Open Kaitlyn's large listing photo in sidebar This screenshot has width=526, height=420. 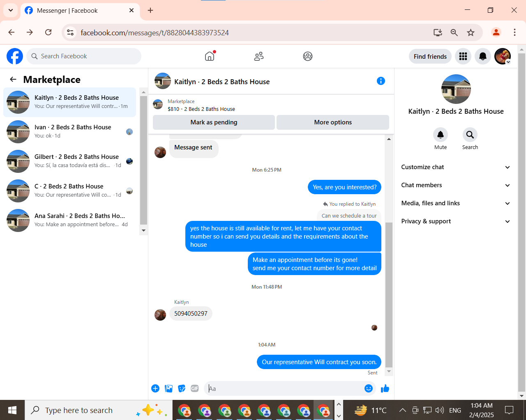click(456, 89)
